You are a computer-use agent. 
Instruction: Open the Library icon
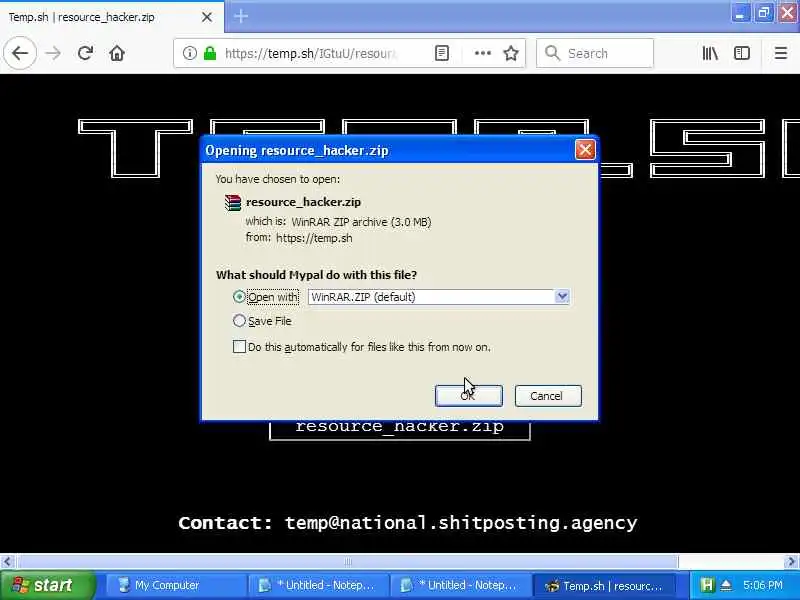710,53
